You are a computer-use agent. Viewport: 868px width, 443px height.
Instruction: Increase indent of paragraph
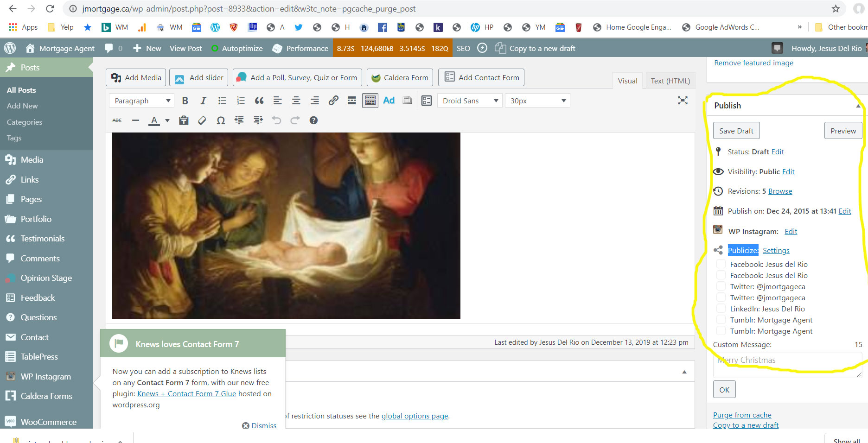pos(258,120)
